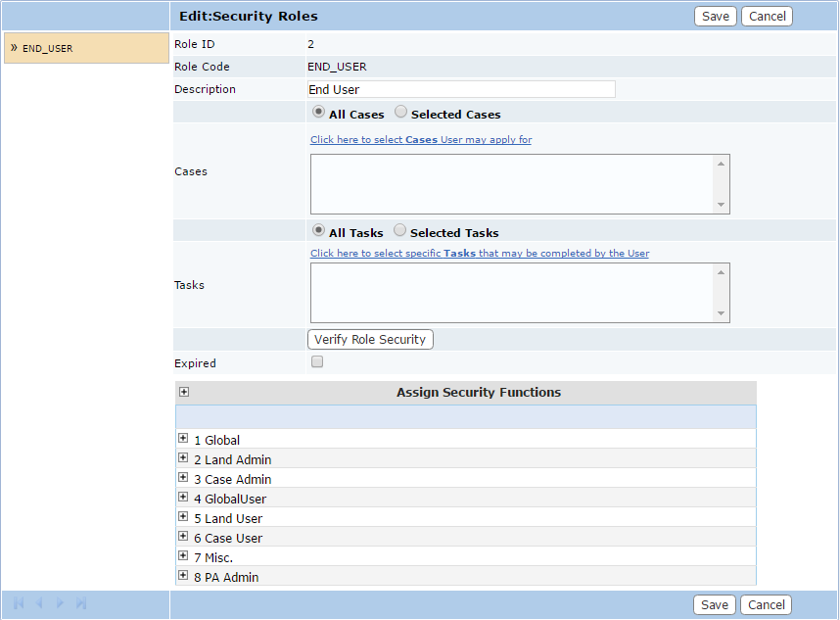The height and width of the screenshot is (620, 840).
Task: Go to the first record navigation icon
Action: click(x=19, y=603)
